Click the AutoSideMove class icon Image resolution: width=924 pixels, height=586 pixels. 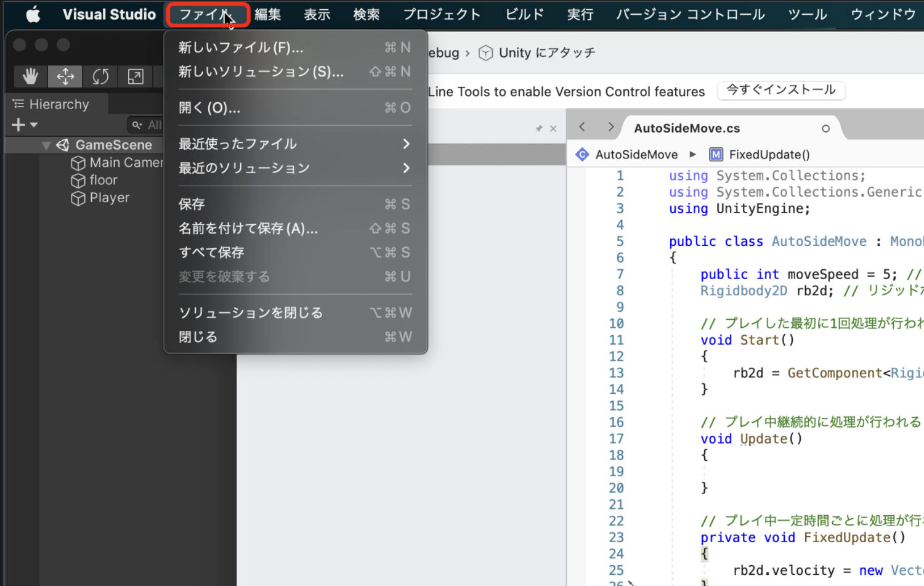click(x=582, y=154)
